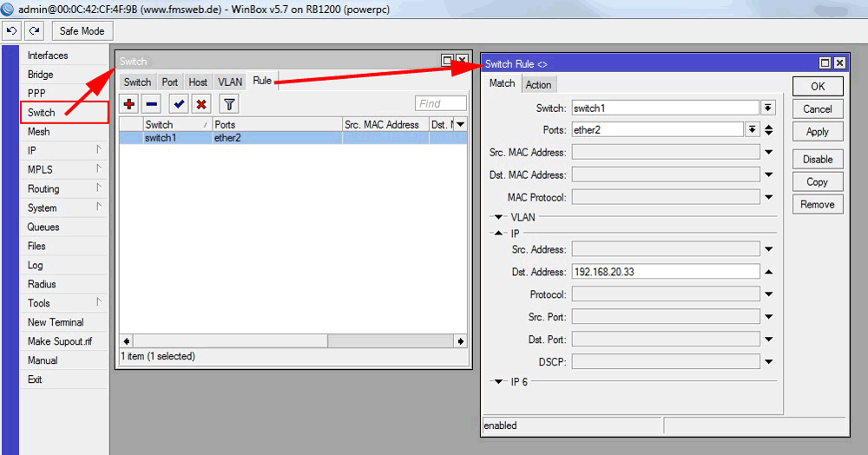This screenshot has height=455, width=868.
Task: Click the red plus add rule icon
Action: (130, 104)
